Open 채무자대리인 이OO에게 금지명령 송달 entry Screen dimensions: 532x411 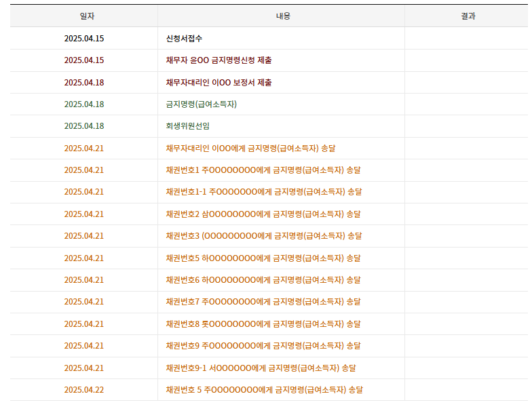(x=250, y=148)
